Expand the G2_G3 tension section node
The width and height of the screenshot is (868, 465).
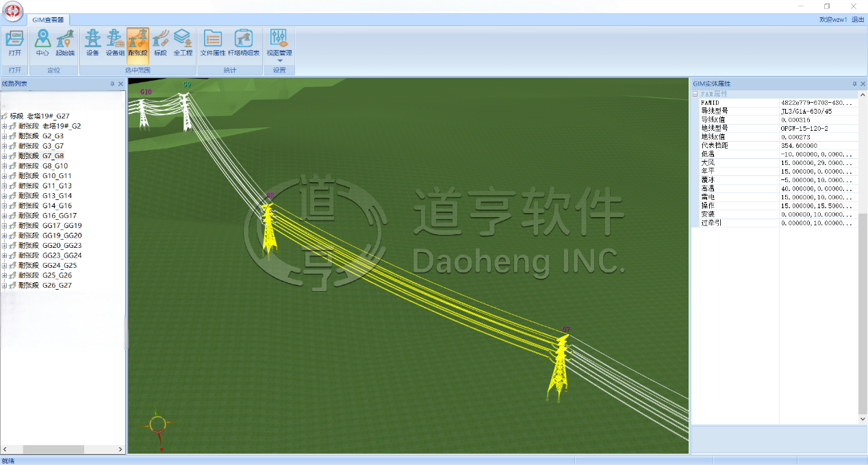(x=5, y=136)
